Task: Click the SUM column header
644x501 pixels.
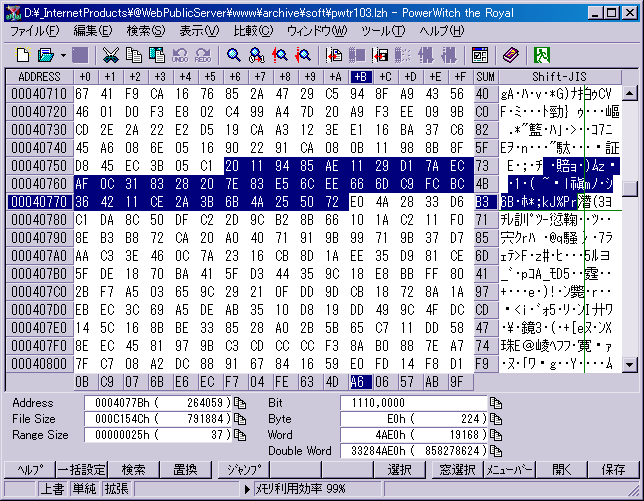Action: pyautogui.click(x=486, y=77)
